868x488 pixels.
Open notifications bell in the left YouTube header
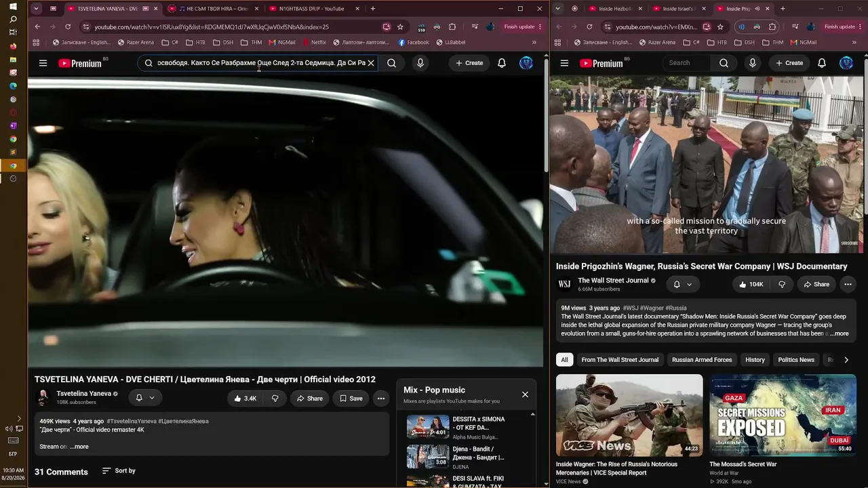(502, 63)
